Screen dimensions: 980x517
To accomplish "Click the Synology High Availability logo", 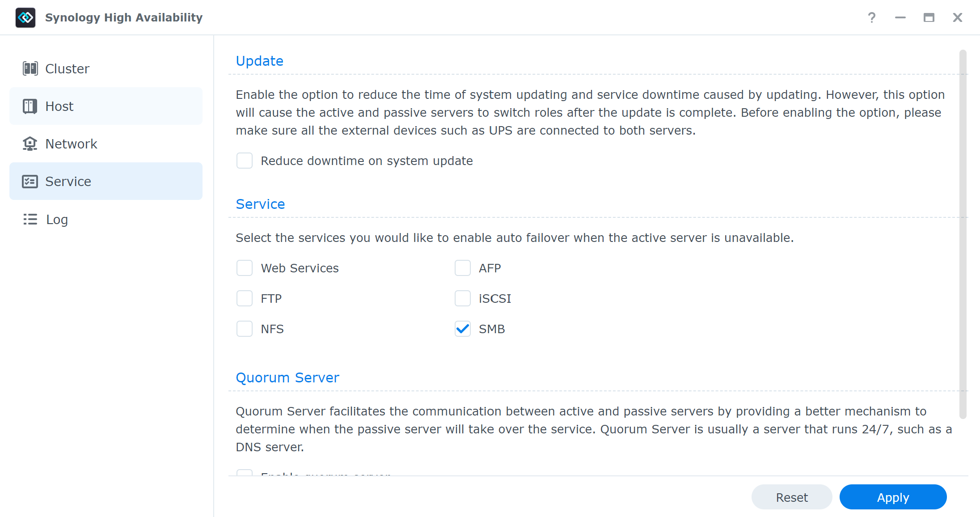I will pos(25,17).
